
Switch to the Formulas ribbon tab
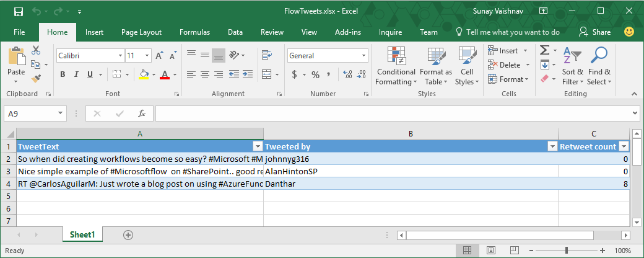click(194, 32)
